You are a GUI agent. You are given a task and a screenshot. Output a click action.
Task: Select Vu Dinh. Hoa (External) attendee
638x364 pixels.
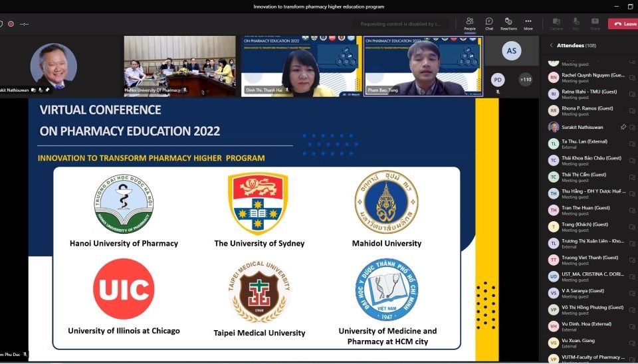coord(589,327)
